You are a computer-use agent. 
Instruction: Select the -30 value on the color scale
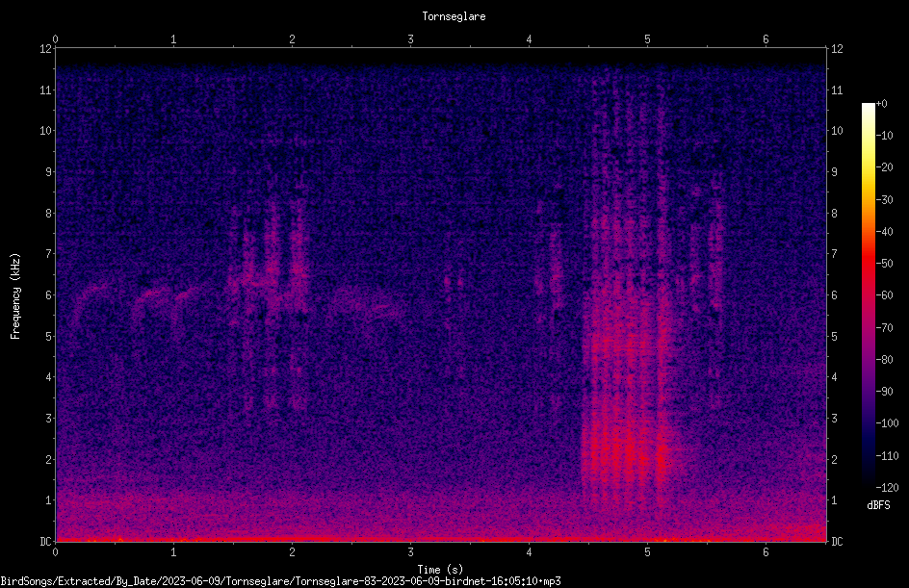point(884,200)
